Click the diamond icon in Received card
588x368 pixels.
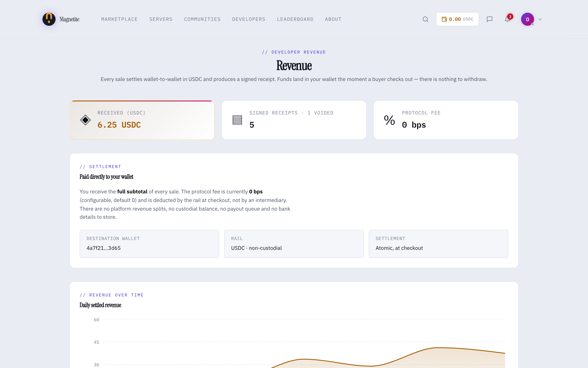85,120
